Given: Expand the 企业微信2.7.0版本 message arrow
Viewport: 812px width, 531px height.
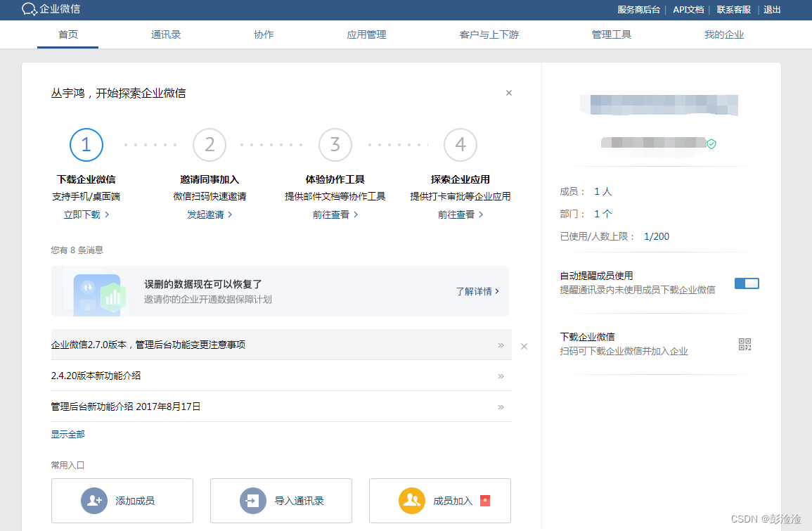Looking at the screenshot, I should click(x=501, y=345).
